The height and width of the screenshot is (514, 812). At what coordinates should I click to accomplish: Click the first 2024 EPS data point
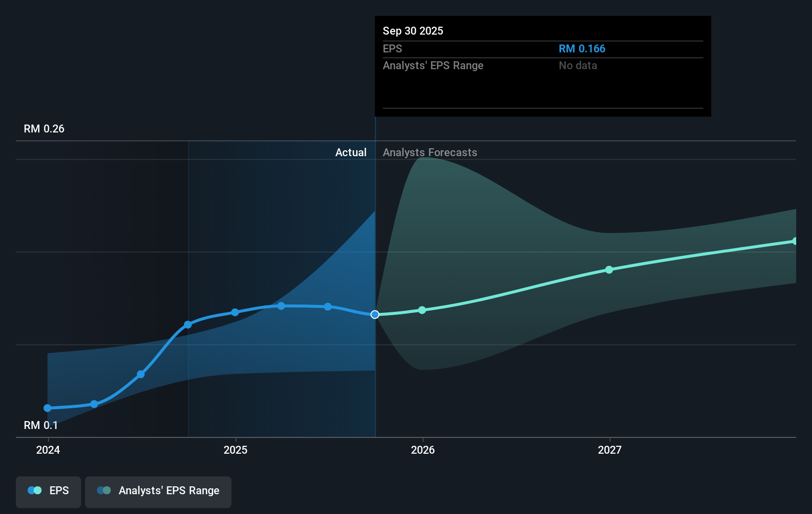[x=47, y=408]
